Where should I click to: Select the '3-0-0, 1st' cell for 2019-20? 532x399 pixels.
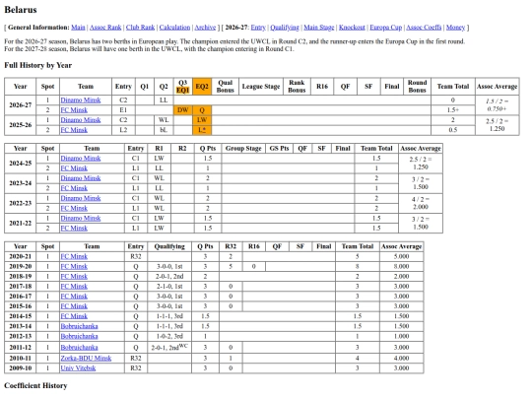coord(169,266)
